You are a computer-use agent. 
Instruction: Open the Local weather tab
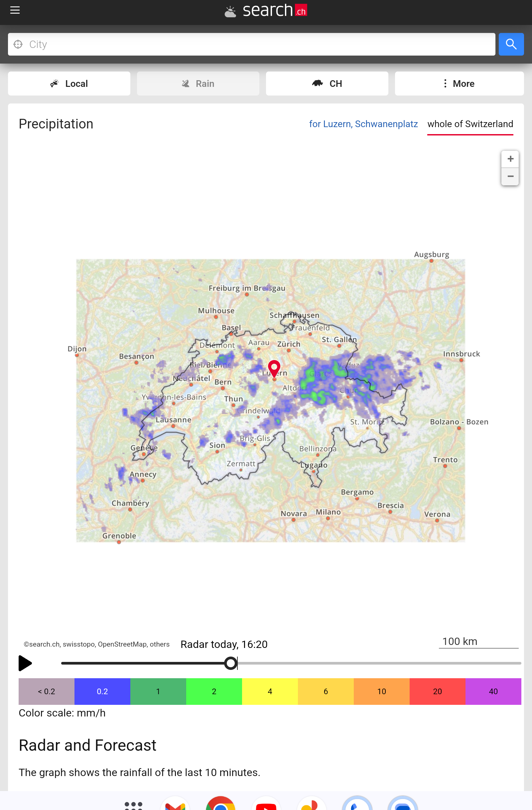click(x=69, y=84)
